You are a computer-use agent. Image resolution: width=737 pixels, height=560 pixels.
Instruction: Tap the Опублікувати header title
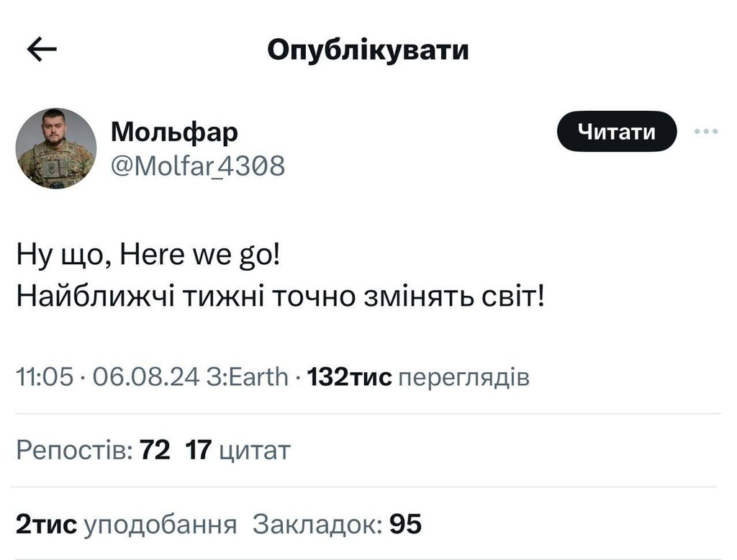coord(368,49)
